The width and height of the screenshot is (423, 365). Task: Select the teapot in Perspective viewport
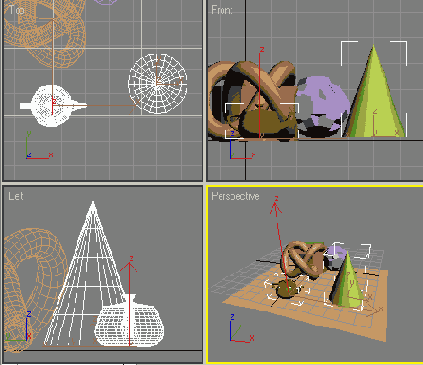pos(287,289)
